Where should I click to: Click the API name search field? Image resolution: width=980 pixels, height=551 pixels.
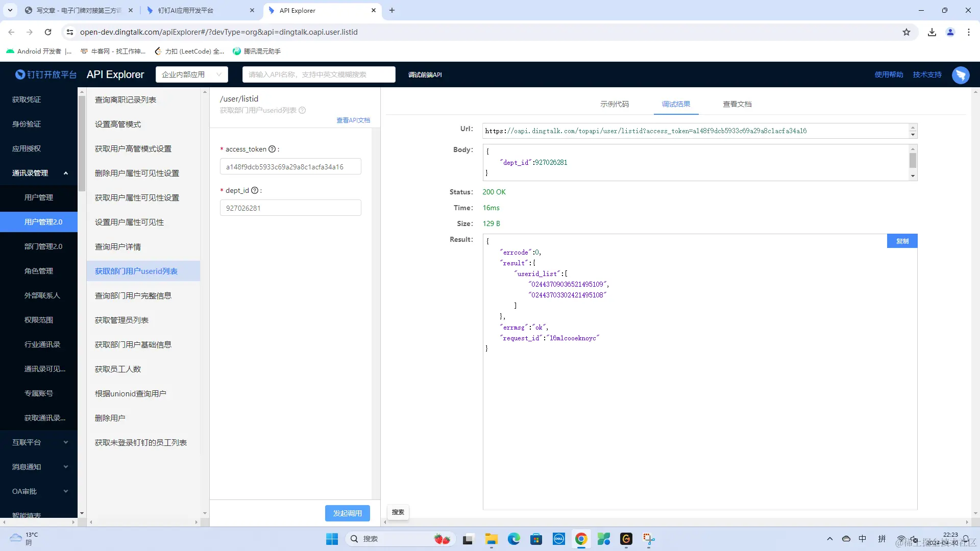click(x=318, y=74)
